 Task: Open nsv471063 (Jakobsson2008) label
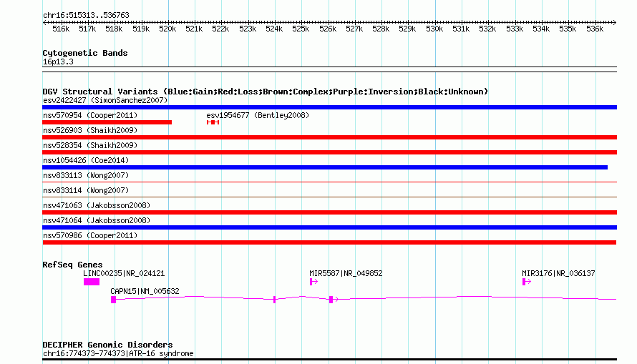[97, 205]
